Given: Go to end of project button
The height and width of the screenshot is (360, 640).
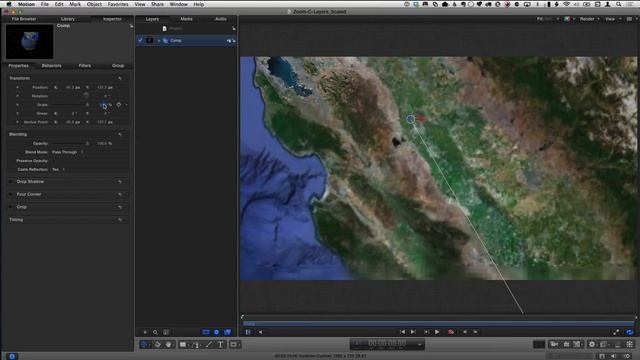Looking at the screenshot, I should click(x=413, y=332).
